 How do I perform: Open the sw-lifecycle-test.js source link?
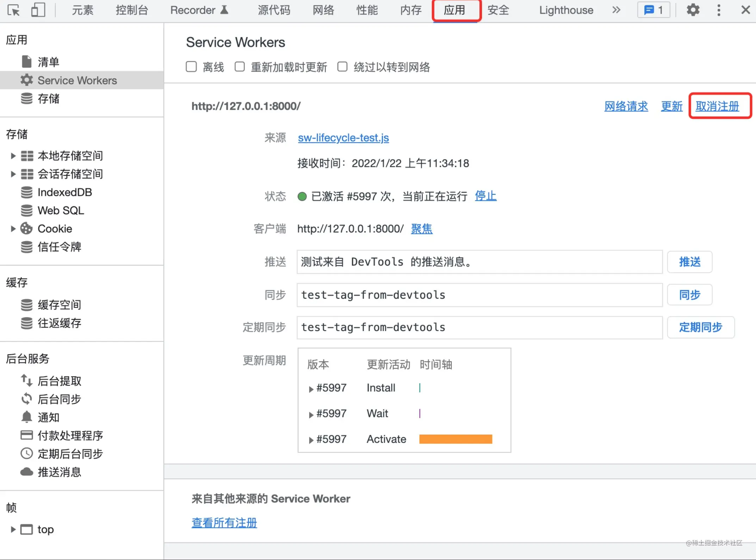[343, 138]
